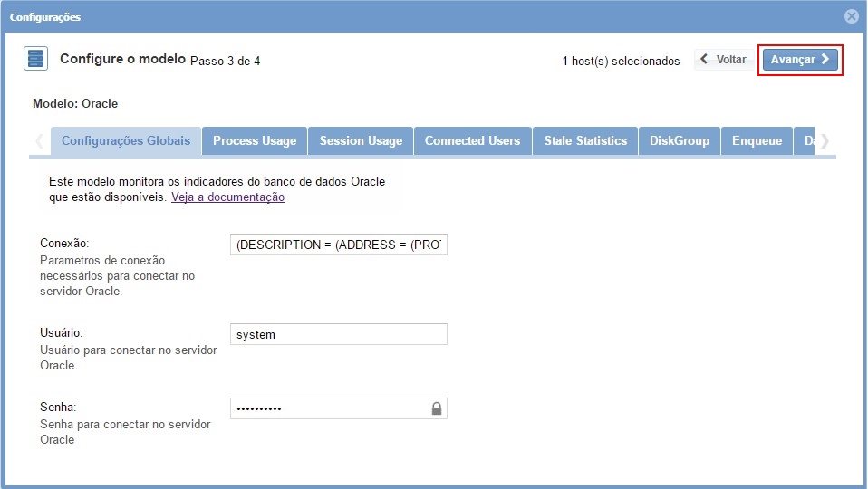
Task: Open the Session Usage tab
Action: click(361, 141)
